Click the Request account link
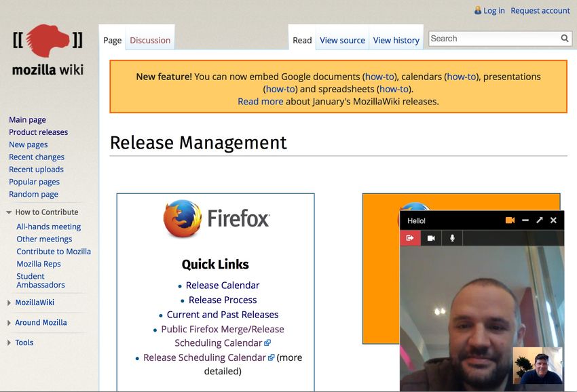Screen dimensions: 577x392 pyautogui.click(x=540, y=11)
